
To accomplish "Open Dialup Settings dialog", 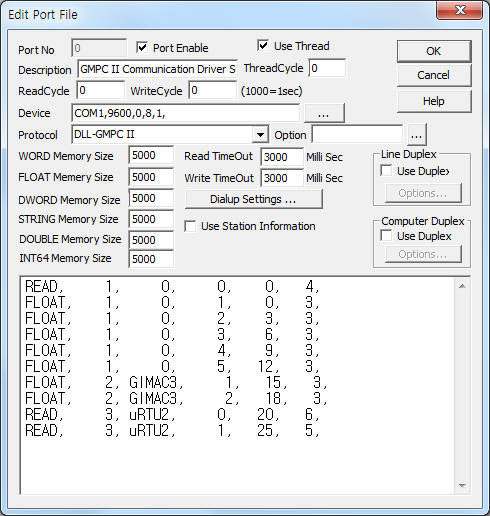I will (253, 199).
